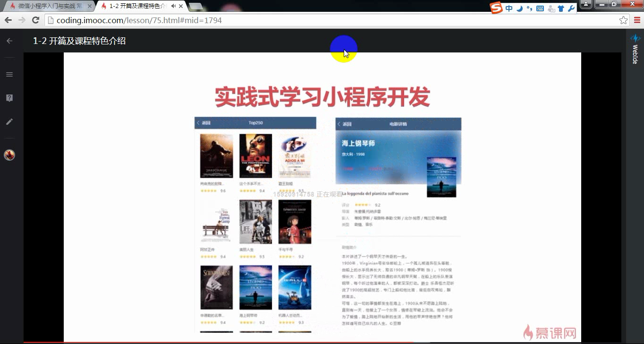Open the Sogou soft keyboard icon
The image size is (644, 344).
pyautogui.click(x=540, y=9)
